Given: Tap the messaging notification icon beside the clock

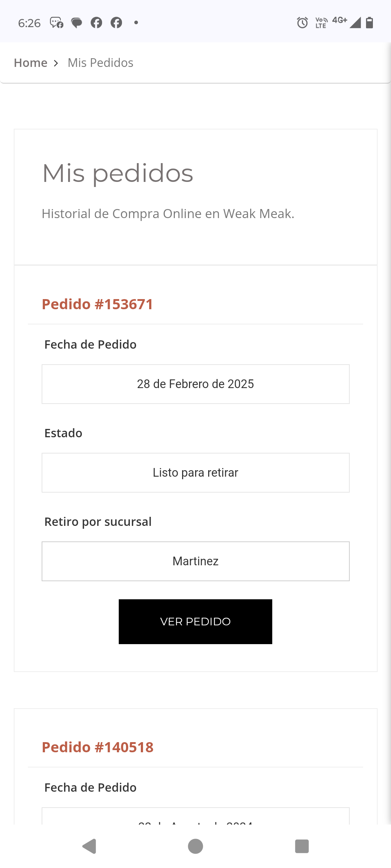Looking at the screenshot, I should point(56,23).
